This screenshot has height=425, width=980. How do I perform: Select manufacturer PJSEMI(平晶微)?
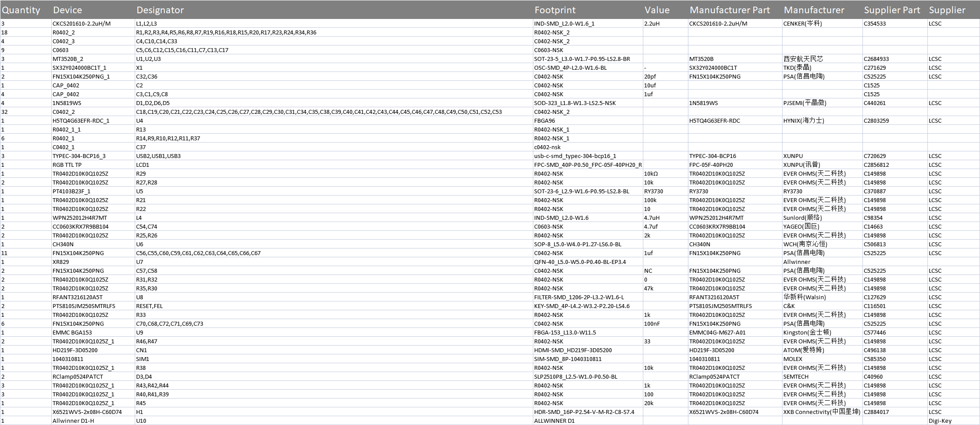[805, 103]
